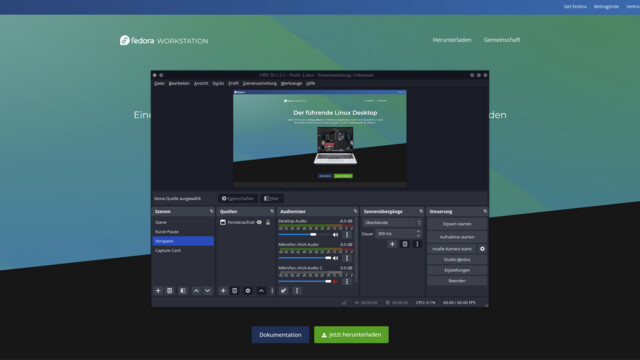Add a new source in the Quellen panel
This screenshot has height=360, width=640.
click(223, 291)
